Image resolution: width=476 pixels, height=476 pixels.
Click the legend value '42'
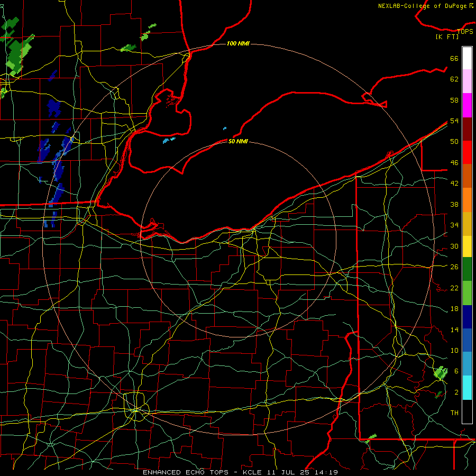[x=454, y=183]
